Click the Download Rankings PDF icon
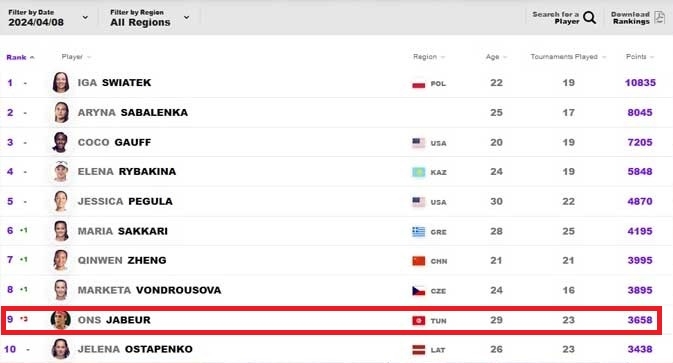 (659, 18)
